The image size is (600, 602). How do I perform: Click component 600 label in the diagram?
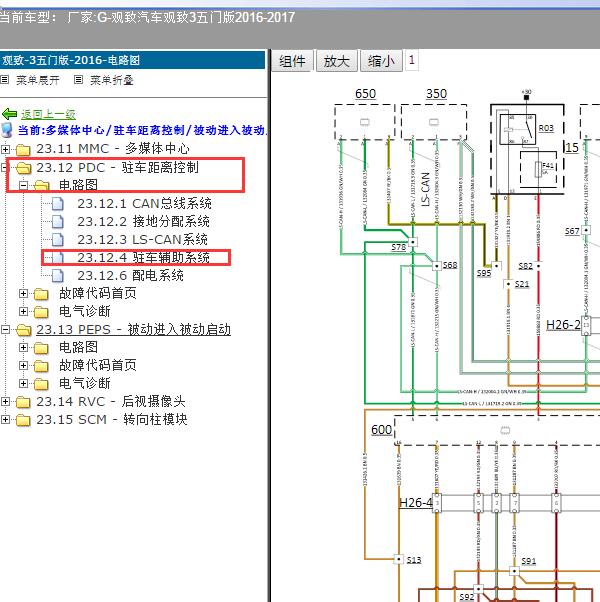pos(381,430)
